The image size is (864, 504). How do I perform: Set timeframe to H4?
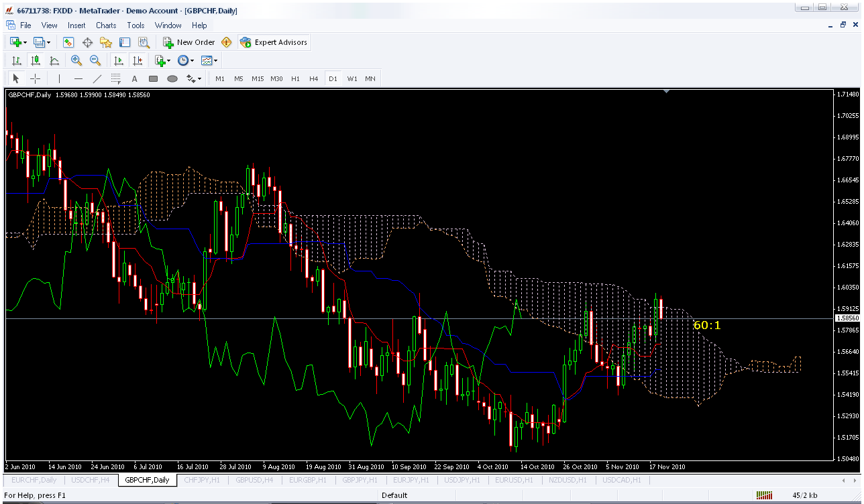(314, 78)
